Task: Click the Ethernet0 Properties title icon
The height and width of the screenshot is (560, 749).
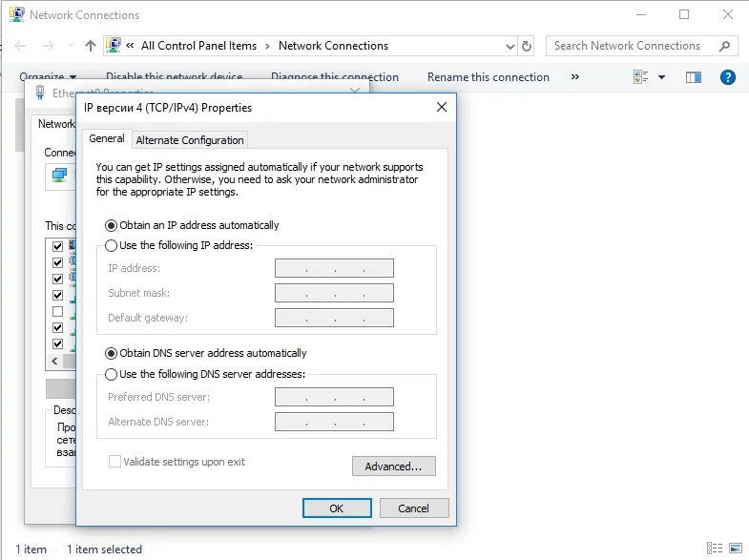Action: pos(40,93)
